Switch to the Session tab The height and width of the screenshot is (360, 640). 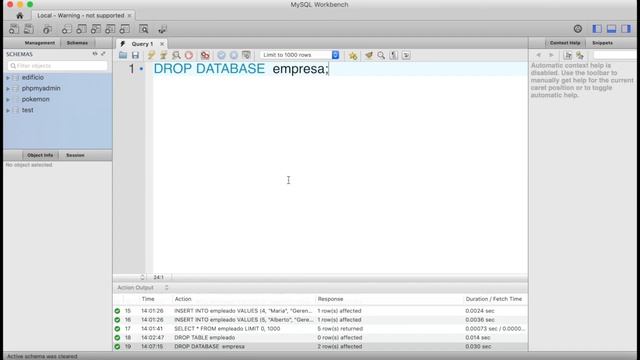(x=75, y=155)
